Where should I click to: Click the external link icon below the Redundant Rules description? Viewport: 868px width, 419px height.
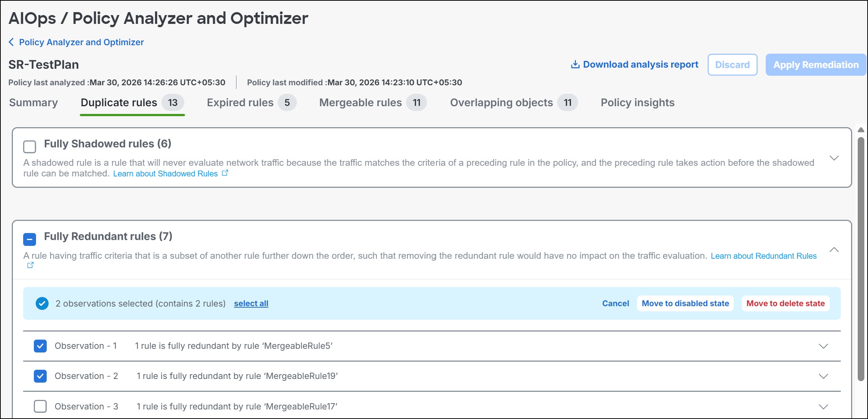(31, 265)
